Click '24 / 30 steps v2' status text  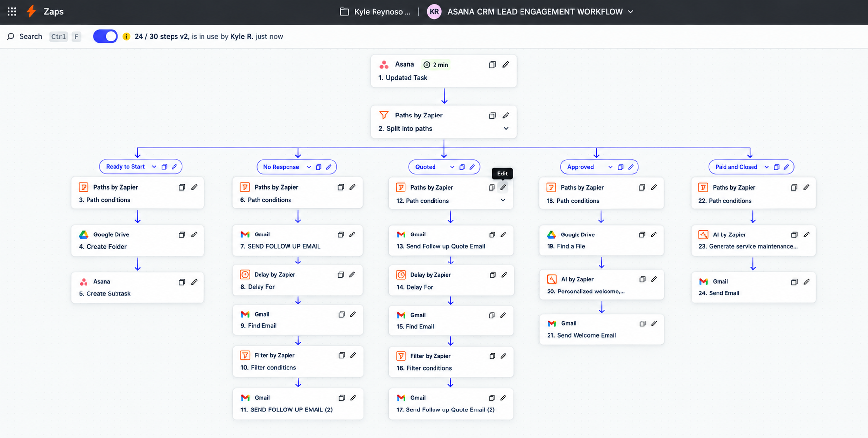pyautogui.click(x=161, y=36)
